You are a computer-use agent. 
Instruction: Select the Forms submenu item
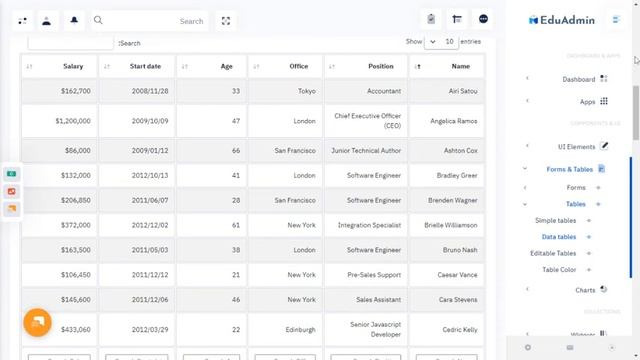(576, 188)
